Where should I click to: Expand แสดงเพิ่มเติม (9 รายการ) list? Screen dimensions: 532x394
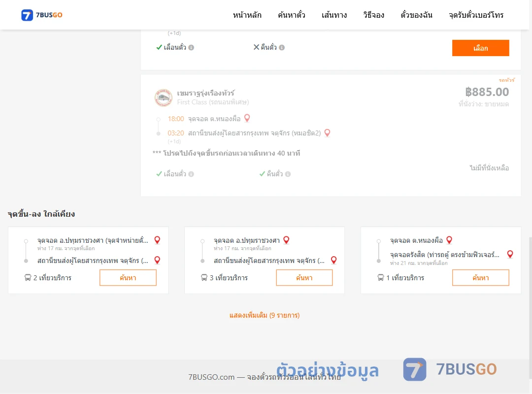(x=265, y=315)
